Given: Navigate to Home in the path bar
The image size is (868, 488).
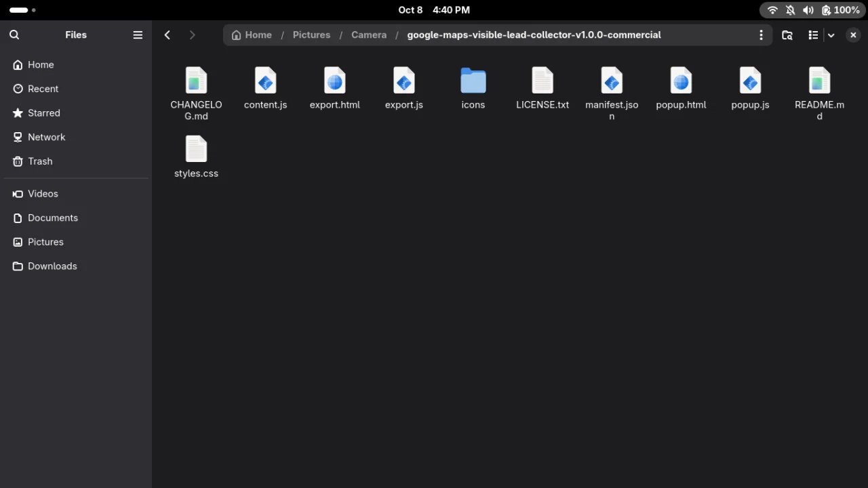Looking at the screenshot, I should [x=252, y=35].
